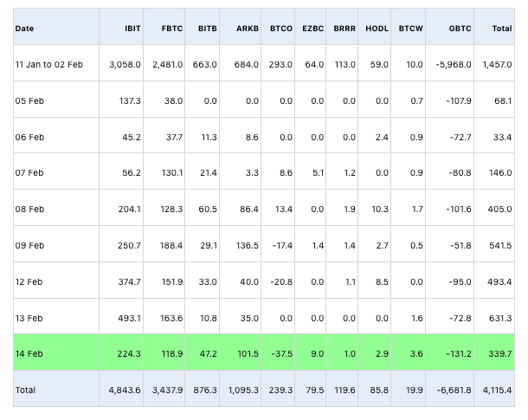This screenshot has width=528, height=420.
Task: Select the Total value 68.1
Action: click(503, 100)
